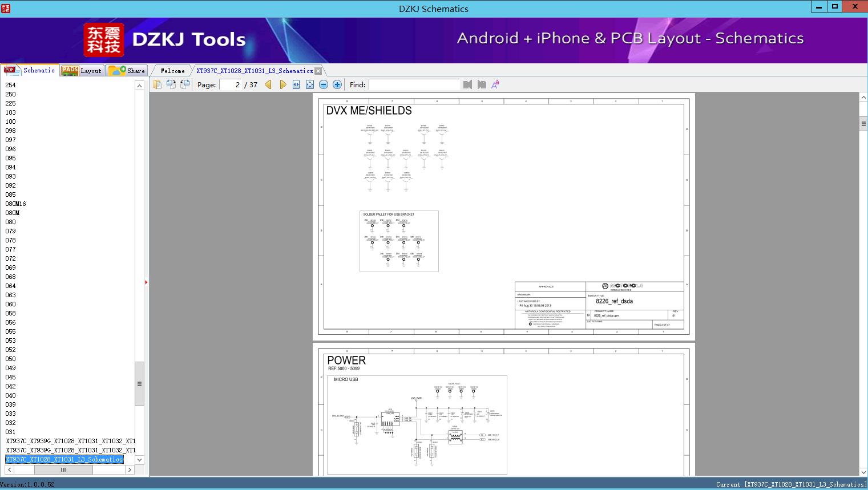The image size is (868, 490).
Task: Click the copy document icon in toolbar
Action: pos(157,84)
